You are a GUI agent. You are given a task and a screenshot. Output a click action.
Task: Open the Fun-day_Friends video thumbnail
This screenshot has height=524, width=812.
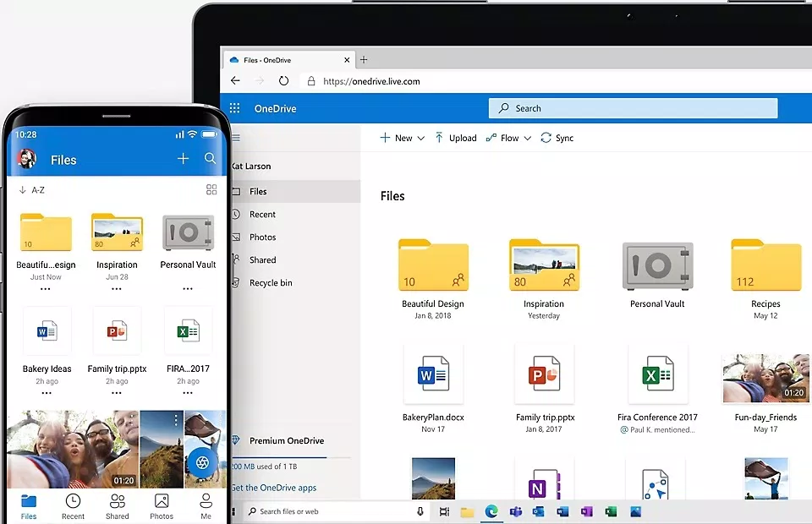tap(765, 378)
